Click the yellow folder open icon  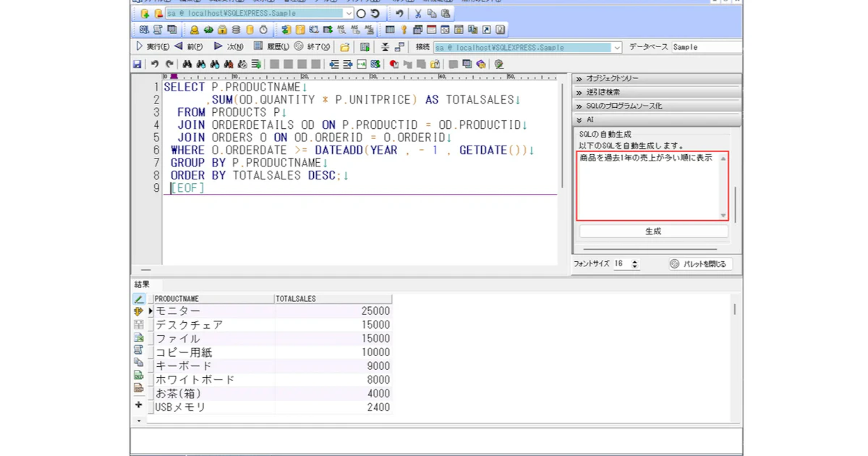tap(345, 47)
